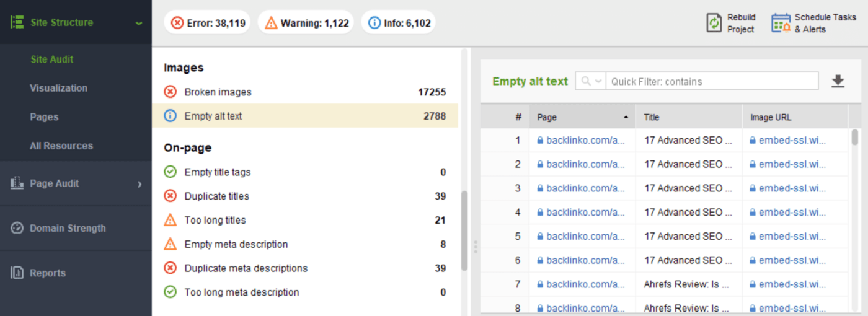The height and width of the screenshot is (316, 868).
Task: Filter by Info: 6,102 badge
Action: point(398,23)
